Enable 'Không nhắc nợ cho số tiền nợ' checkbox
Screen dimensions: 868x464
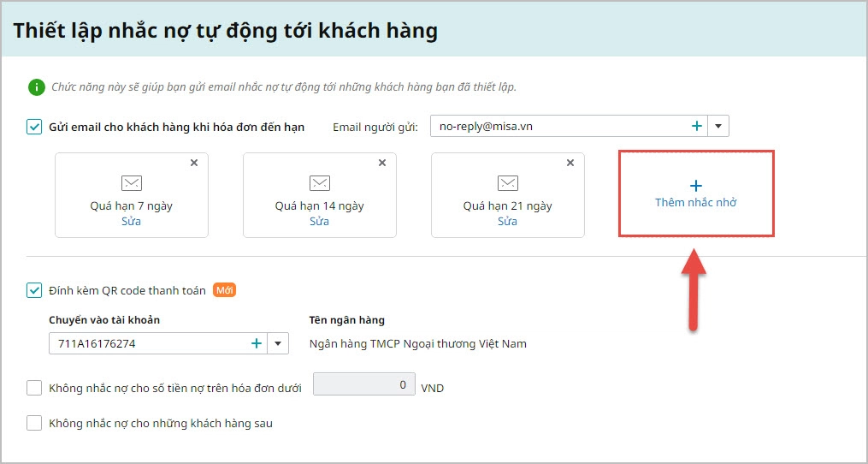(34, 388)
